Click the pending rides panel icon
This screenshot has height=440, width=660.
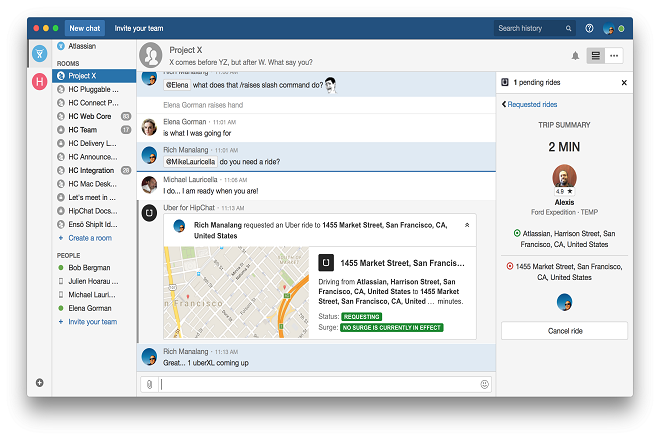[x=505, y=82]
